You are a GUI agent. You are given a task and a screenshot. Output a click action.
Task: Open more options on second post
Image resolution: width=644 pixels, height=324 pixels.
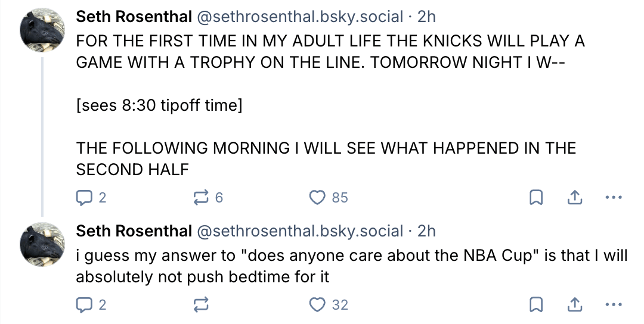click(x=613, y=305)
